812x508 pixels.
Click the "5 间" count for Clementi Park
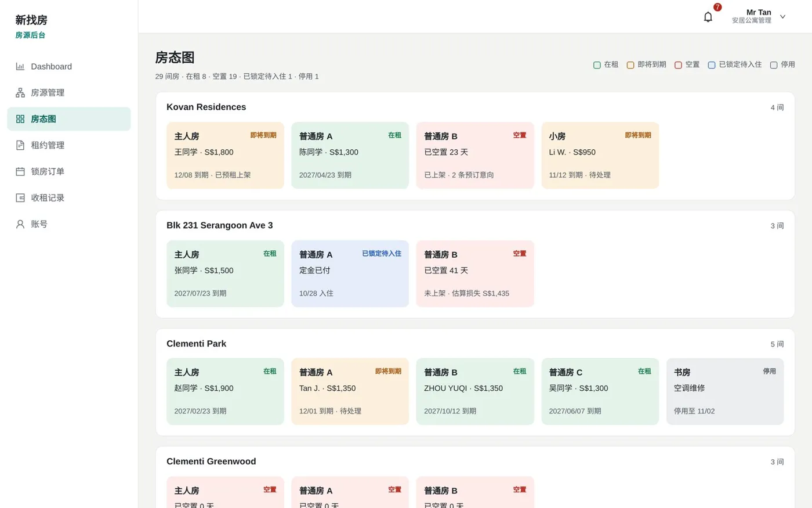(777, 344)
